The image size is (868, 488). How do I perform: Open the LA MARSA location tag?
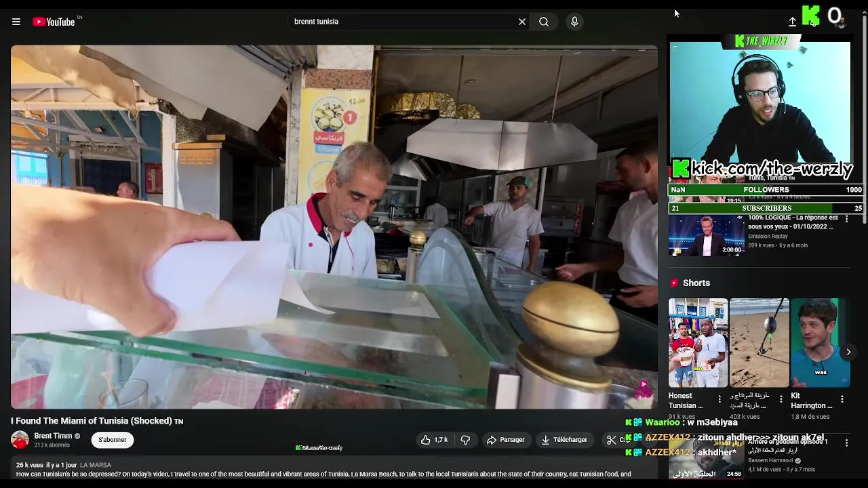coord(96,465)
